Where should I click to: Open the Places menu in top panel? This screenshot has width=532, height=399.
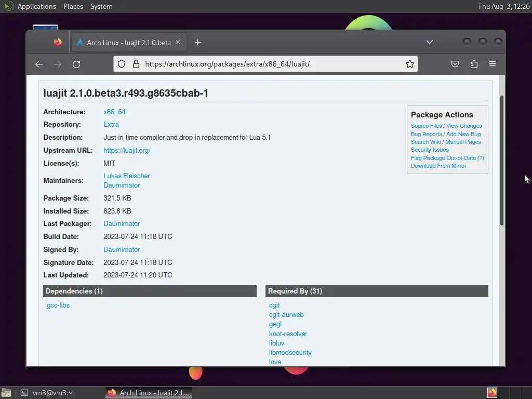tap(73, 6)
